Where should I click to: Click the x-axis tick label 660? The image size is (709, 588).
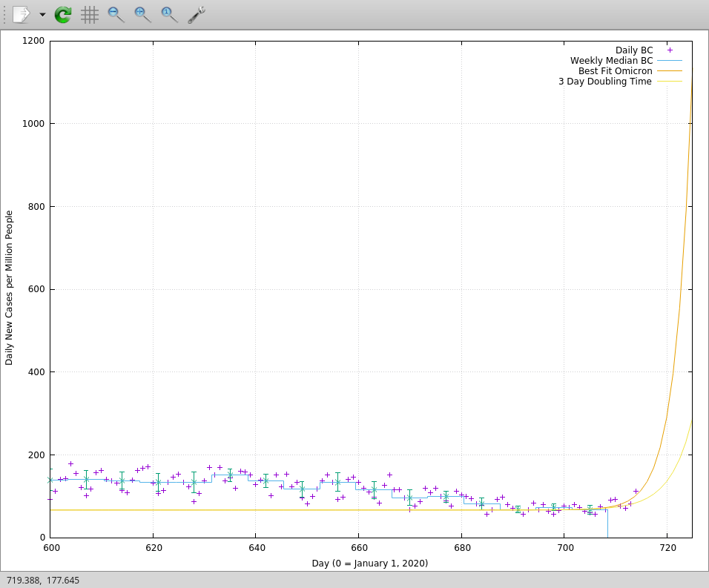point(360,548)
